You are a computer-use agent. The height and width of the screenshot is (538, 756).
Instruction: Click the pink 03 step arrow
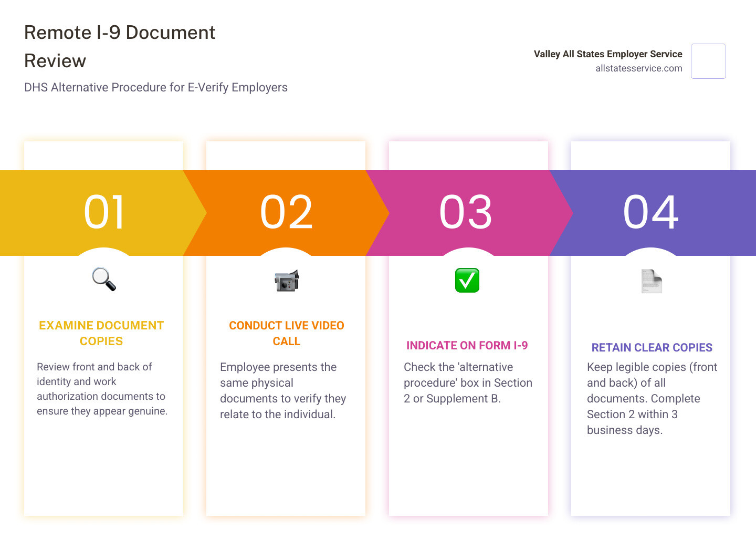pos(466,213)
